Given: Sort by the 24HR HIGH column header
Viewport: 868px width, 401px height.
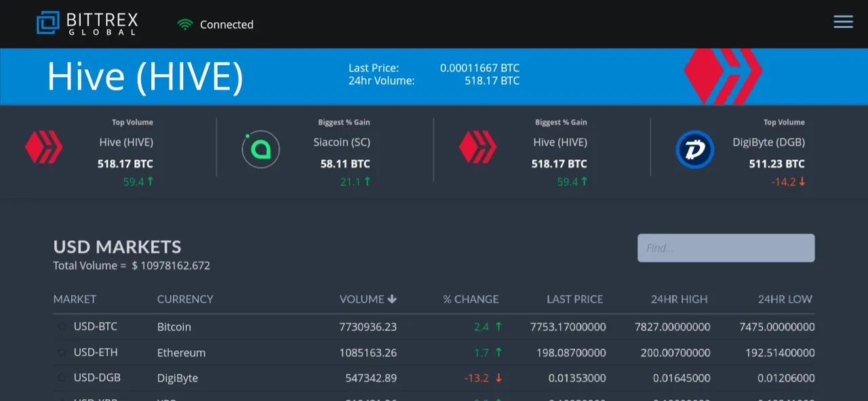Looking at the screenshot, I should point(679,299).
